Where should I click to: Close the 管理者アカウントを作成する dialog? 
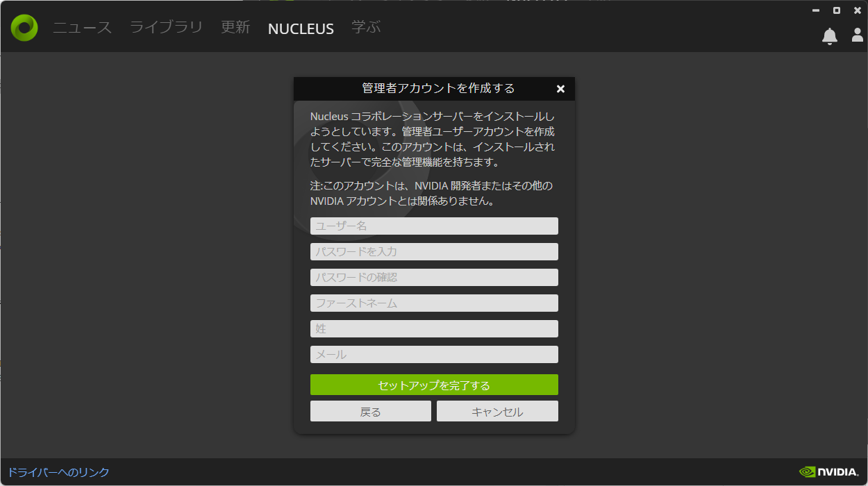tap(560, 89)
